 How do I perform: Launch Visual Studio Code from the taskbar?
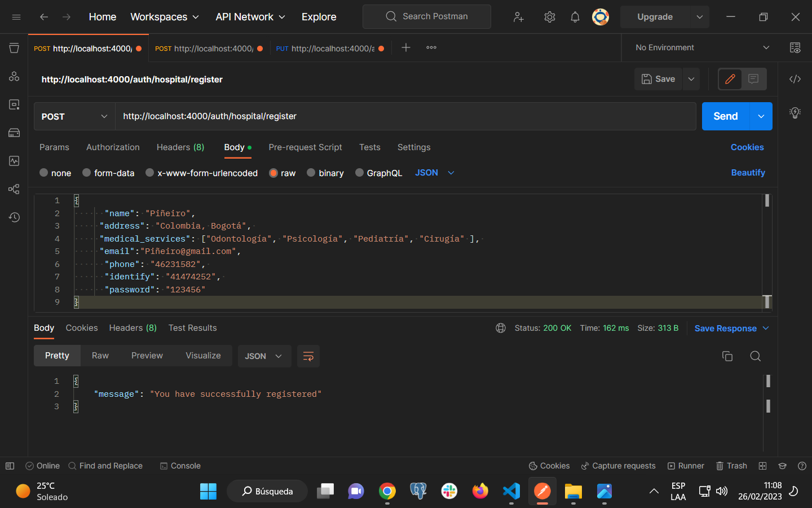pyautogui.click(x=511, y=491)
